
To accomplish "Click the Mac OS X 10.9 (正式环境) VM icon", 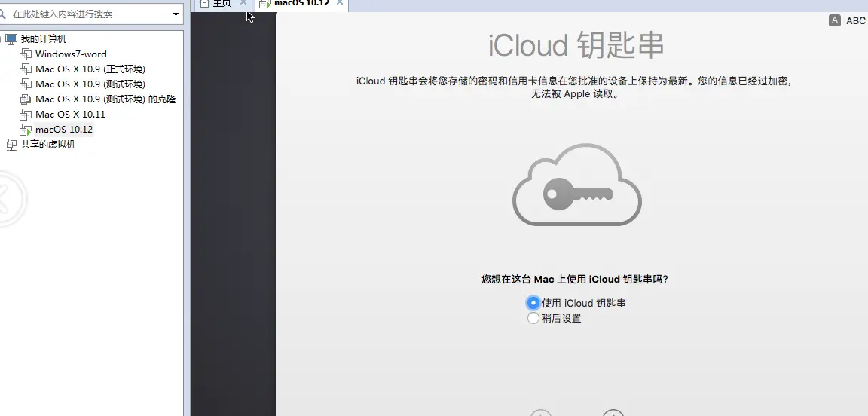I will pyautogui.click(x=26, y=69).
